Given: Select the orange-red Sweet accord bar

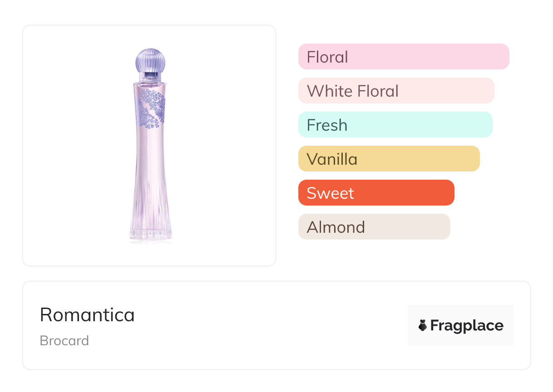Looking at the screenshot, I should pos(376,193).
